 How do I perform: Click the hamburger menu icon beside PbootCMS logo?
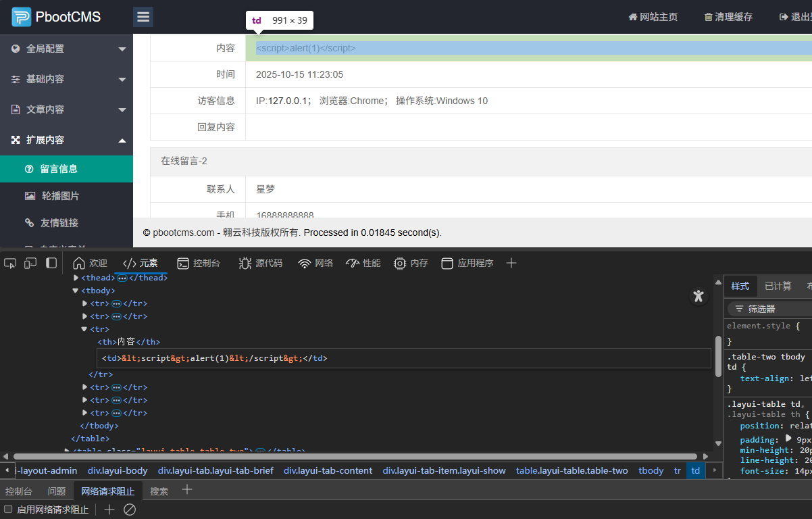[143, 17]
